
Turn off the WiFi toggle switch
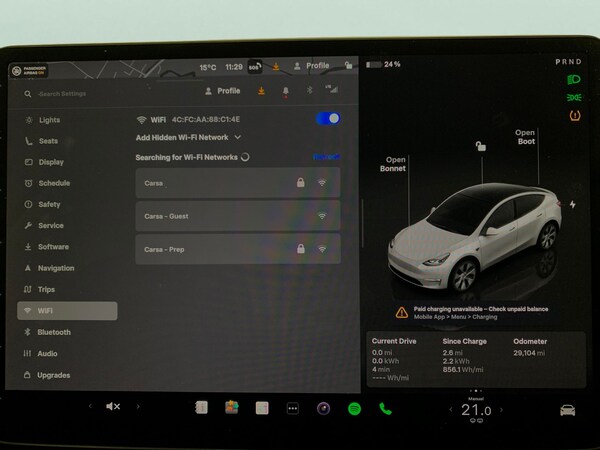pyautogui.click(x=328, y=119)
